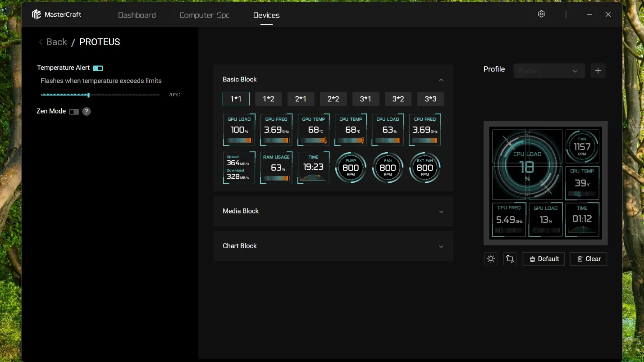Viewport: 644px width, 362px height.
Task: Open the settings gear icon
Action: (x=541, y=14)
